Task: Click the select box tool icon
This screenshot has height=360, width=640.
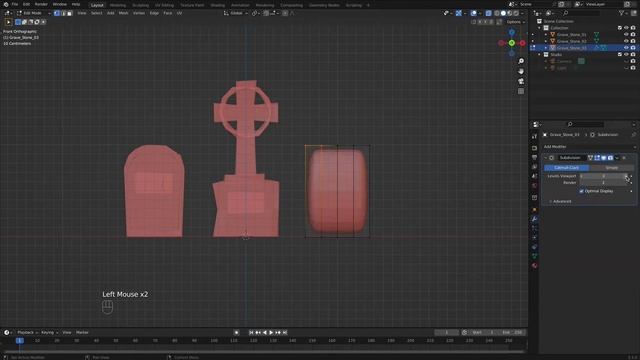Action: click(8, 22)
